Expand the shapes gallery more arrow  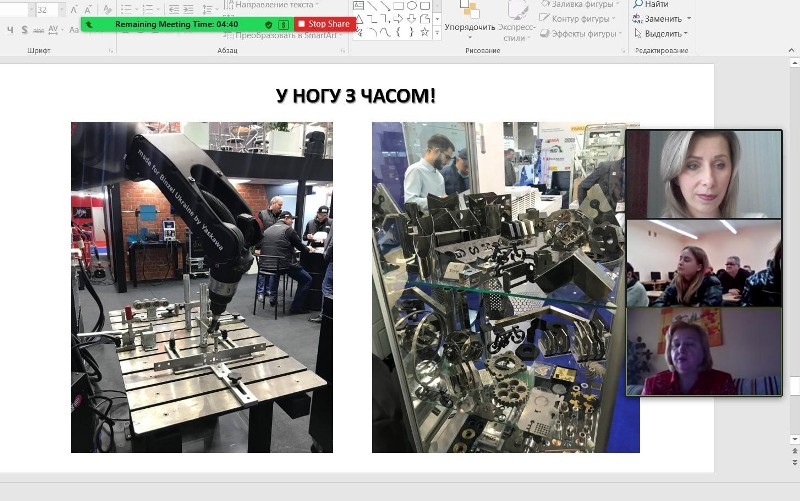click(437, 32)
